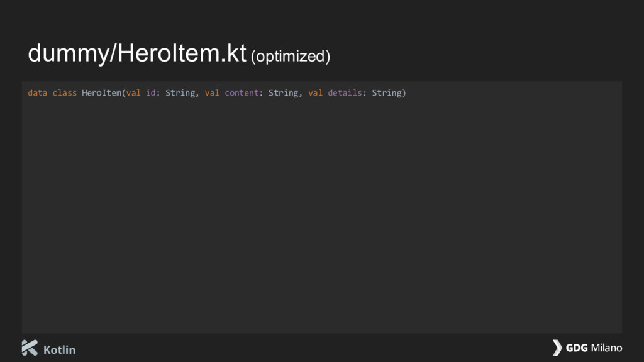Screen dimensions: 644x362
Task: Click the second 'val' keyword
Action: [x=212, y=93]
